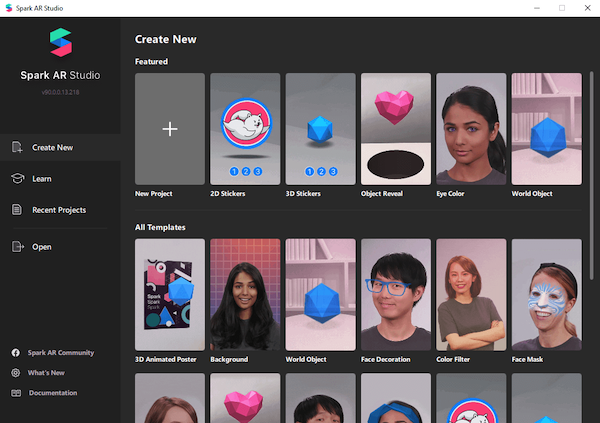
Task: Click the plus sign for New Project
Action: tap(170, 129)
